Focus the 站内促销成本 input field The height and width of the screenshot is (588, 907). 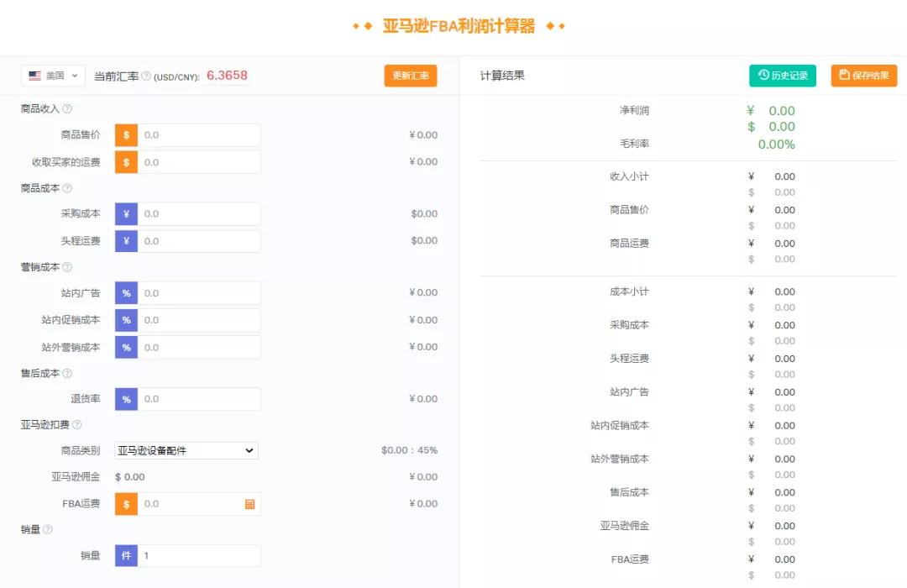(x=198, y=320)
